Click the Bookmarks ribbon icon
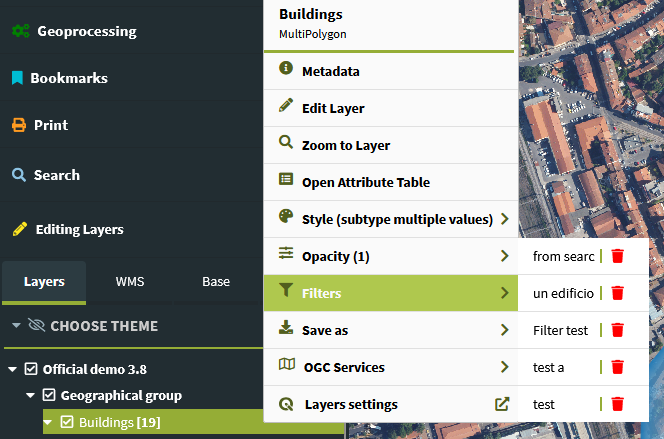 17,78
